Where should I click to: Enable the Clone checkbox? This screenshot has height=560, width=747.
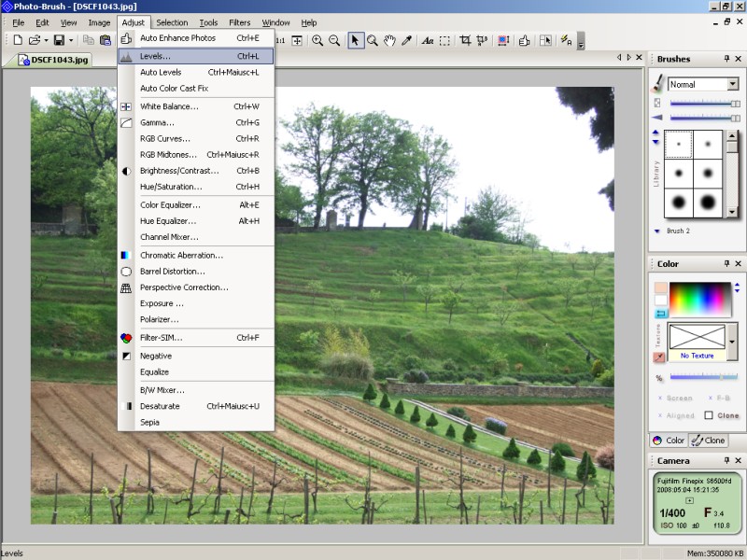click(x=709, y=415)
